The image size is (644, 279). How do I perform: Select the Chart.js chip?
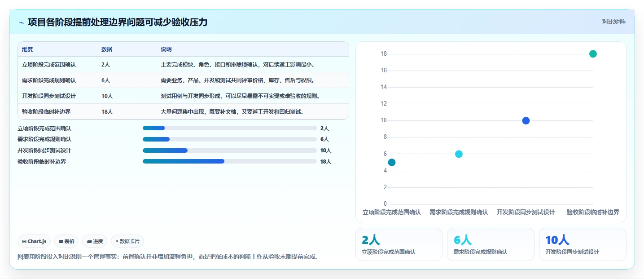(x=34, y=241)
